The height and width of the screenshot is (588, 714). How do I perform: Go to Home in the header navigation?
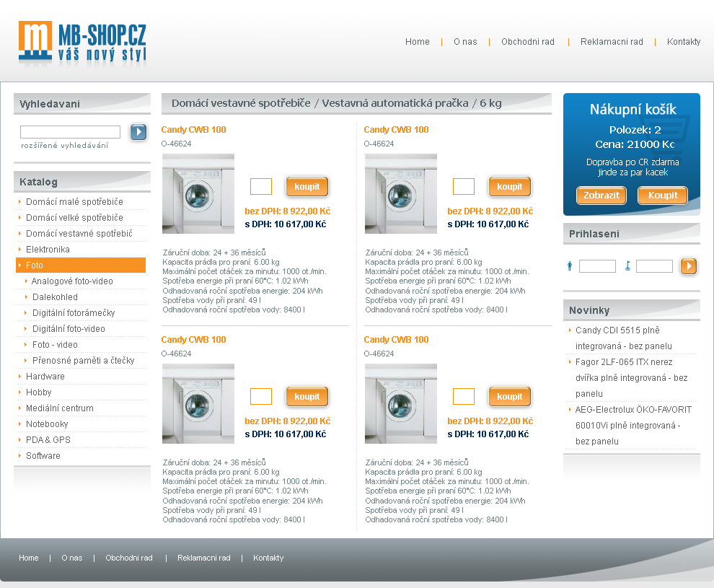(418, 42)
